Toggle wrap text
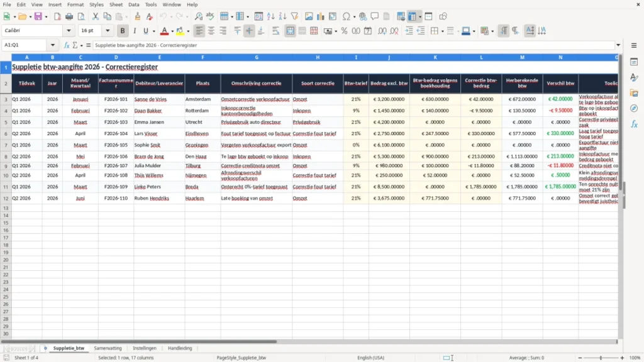This screenshot has width=644, height=362. click(x=275, y=31)
